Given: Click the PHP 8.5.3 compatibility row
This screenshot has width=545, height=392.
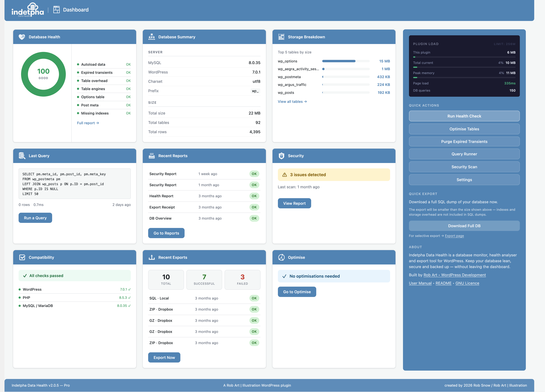Looking at the screenshot, I should tap(75, 298).
